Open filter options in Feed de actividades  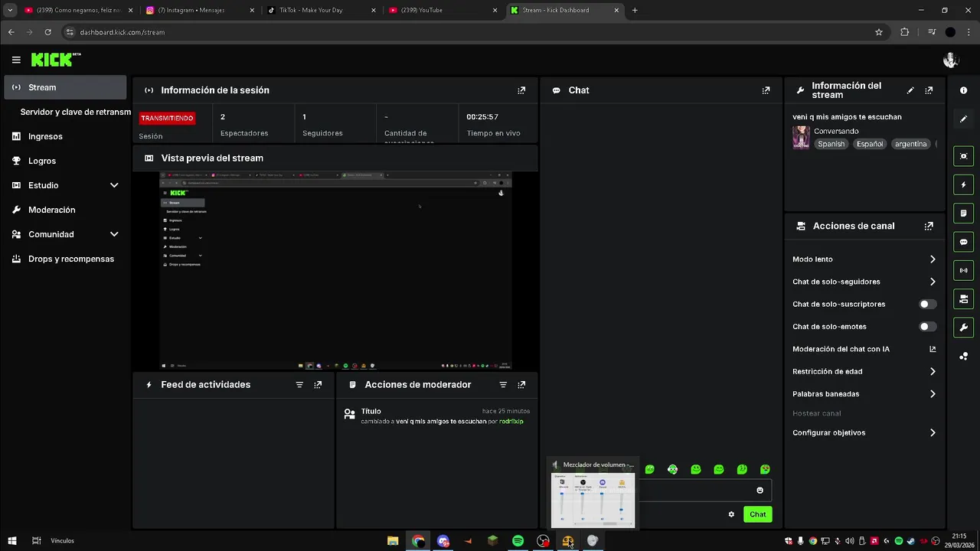[x=299, y=385]
